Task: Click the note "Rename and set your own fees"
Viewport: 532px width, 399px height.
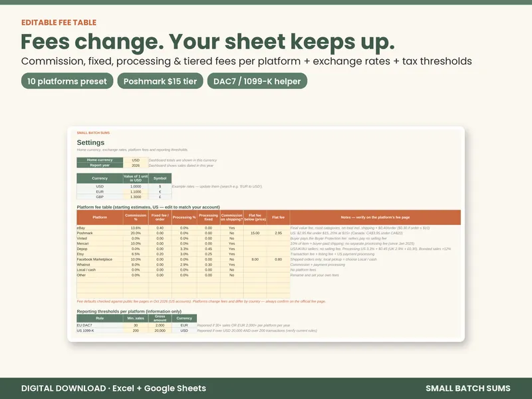Action: coord(315,275)
